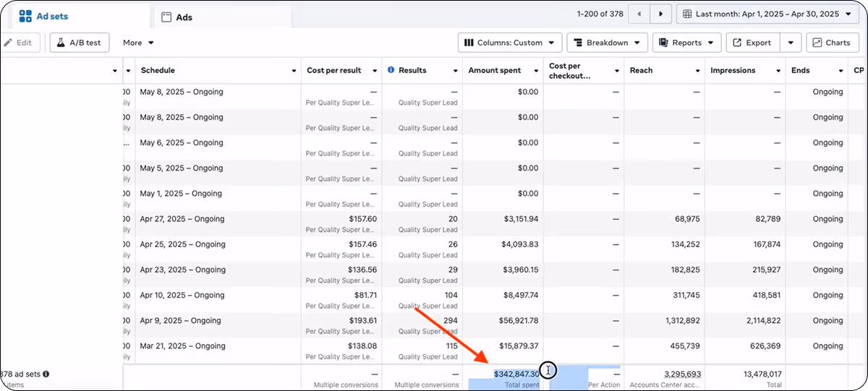868x391 pixels.
Task: Click the $157.60 cost per result value
Action: (x=362, y=219)
